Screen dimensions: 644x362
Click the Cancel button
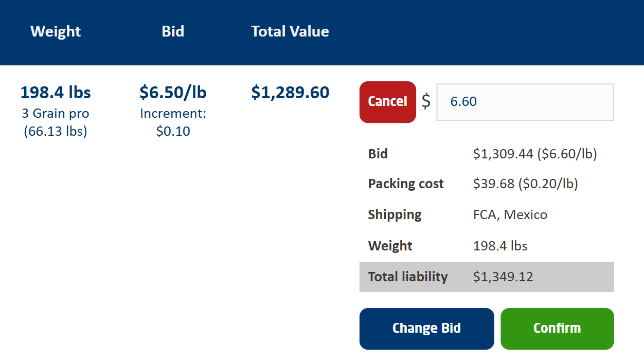[387, 102]
